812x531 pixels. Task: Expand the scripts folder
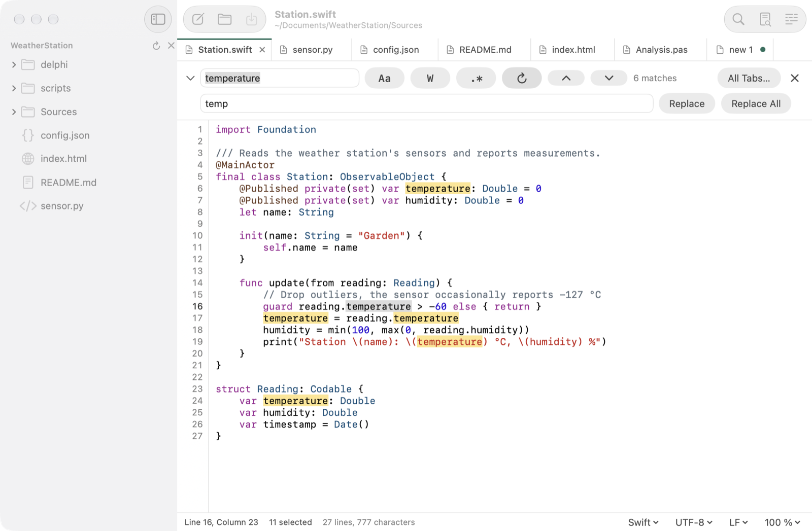[14, 88]
